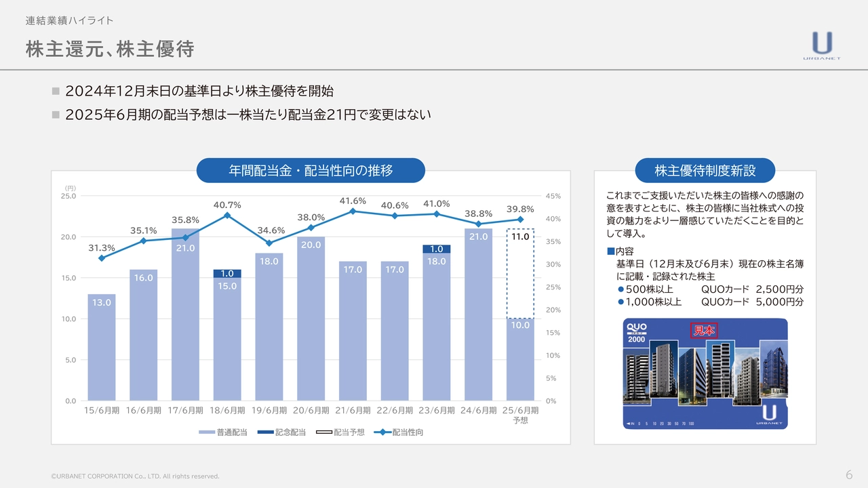Select the 配当予想 legend swatch

(x=323, y=432)
